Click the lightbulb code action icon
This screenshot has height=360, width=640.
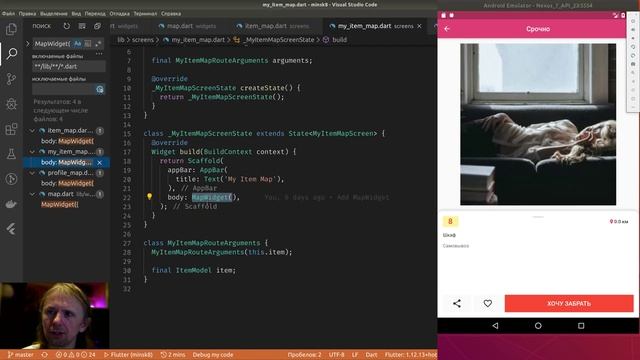point(149,197)
